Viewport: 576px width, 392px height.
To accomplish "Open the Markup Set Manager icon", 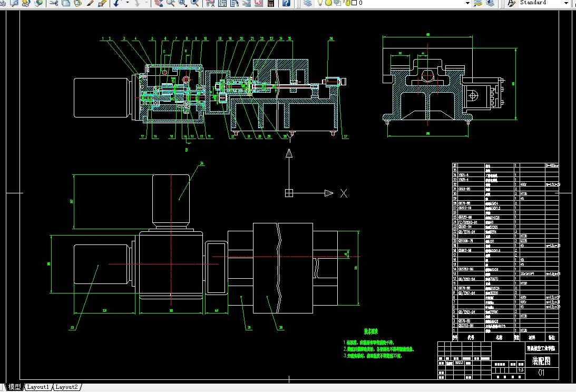I will click(x=259, y=3).
